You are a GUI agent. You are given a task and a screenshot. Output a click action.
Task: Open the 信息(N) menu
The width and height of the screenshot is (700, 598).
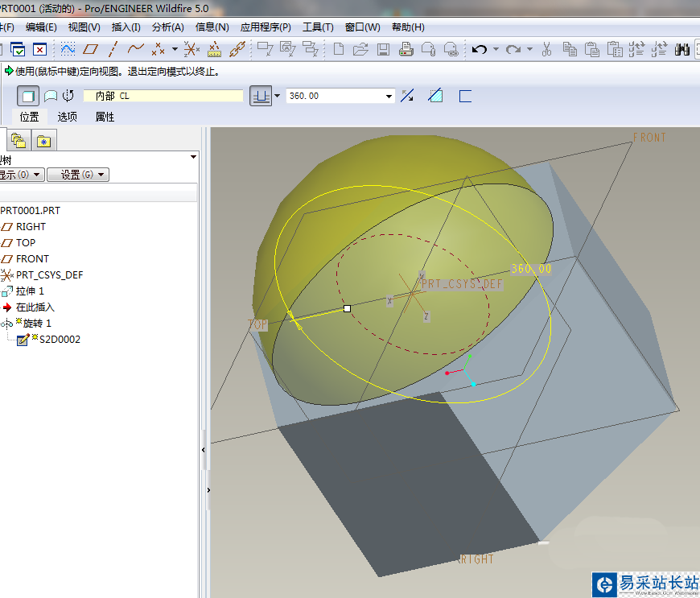[212, 27]
